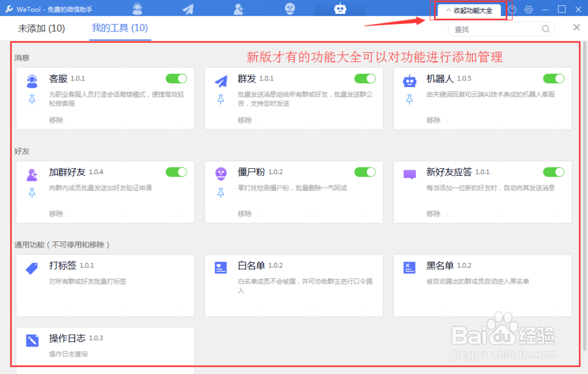Open the settings gear icon
Screen dimensions: 588x374
(529, 9)
